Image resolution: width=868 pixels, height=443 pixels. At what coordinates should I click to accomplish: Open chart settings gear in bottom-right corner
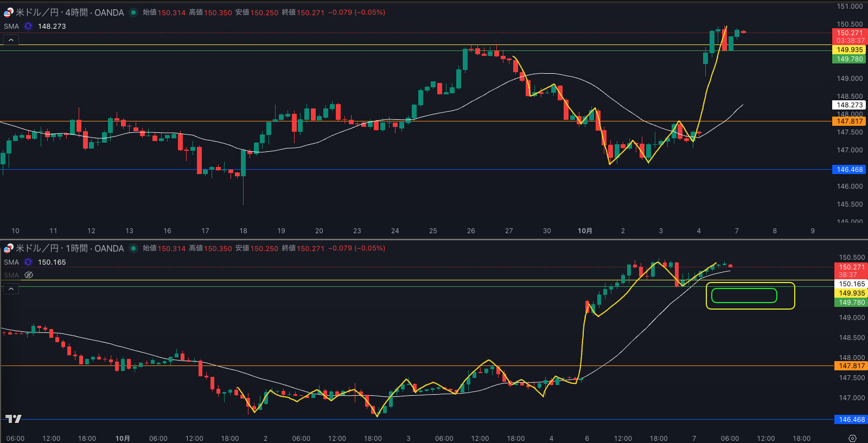click(852, 438)
